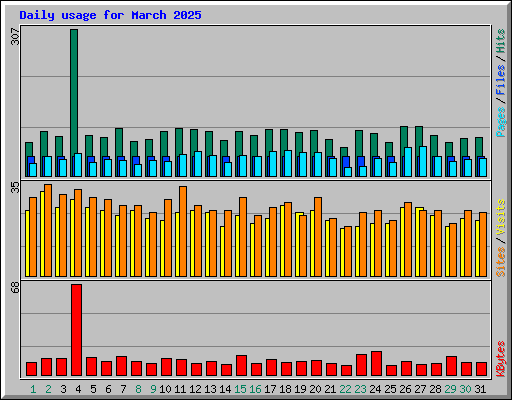Click day label 24 on the axis
Screen dimensions: 512x400
(x=375, y=389)
